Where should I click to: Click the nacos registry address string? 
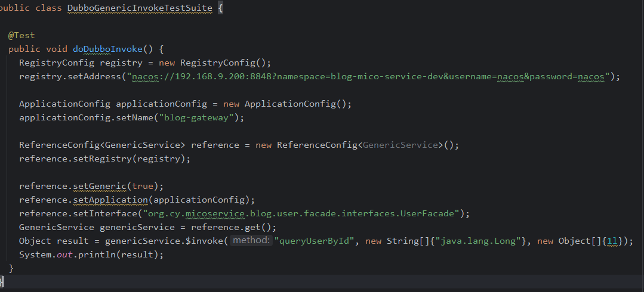[368, 76]
